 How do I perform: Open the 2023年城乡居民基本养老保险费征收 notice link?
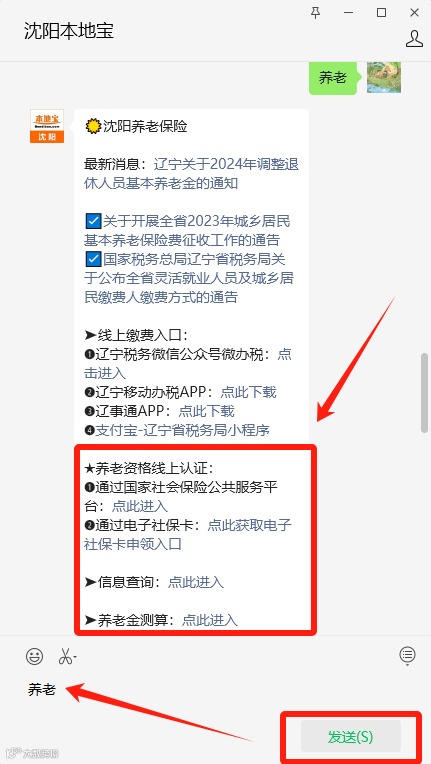pyautogui.click(x=187, y=230)
